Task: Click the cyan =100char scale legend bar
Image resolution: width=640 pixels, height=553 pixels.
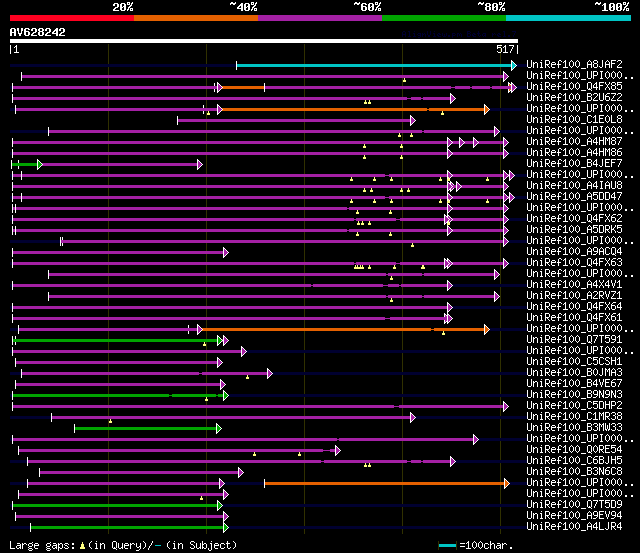Action: [x=447, y=545]
